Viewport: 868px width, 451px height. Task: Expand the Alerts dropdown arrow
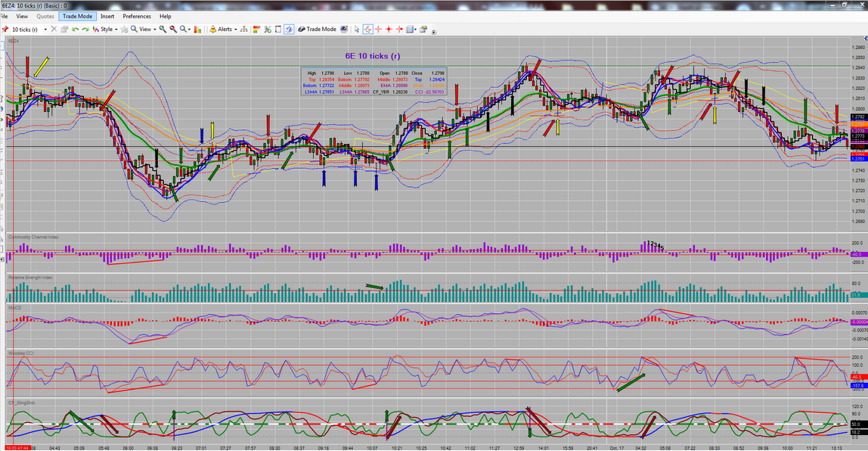[x=235, y=30]
